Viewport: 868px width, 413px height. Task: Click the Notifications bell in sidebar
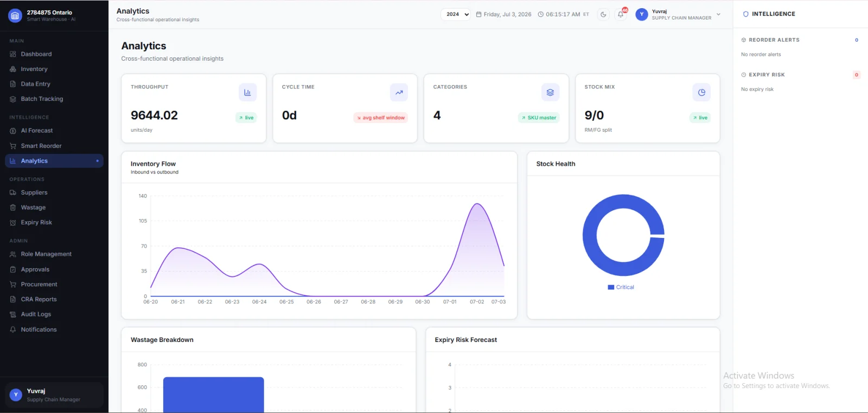point(13,330)
